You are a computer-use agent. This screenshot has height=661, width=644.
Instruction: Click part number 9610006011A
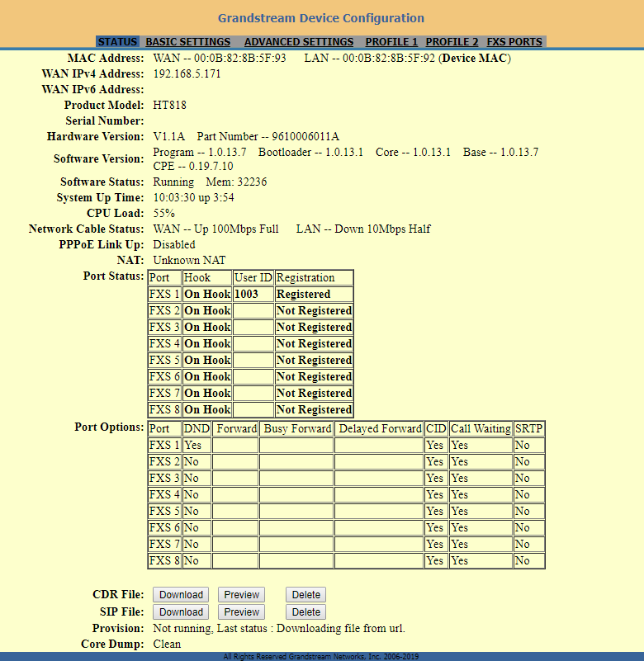coord(305,137)
